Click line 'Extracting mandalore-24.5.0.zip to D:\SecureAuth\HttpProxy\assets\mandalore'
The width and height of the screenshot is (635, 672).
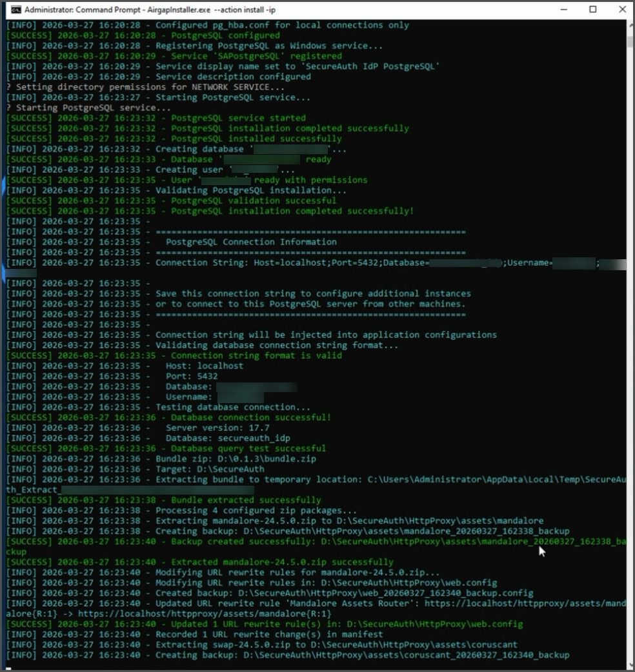275,520
